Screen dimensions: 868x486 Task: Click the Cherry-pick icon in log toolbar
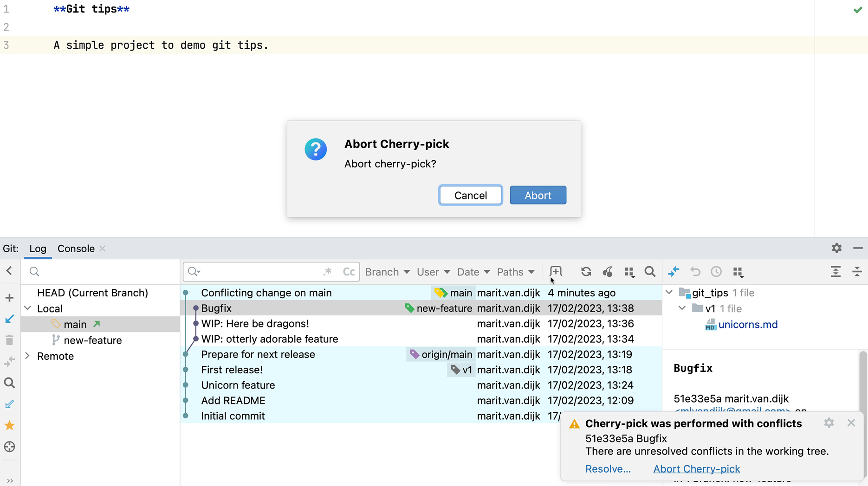click(x=608, y=272)
